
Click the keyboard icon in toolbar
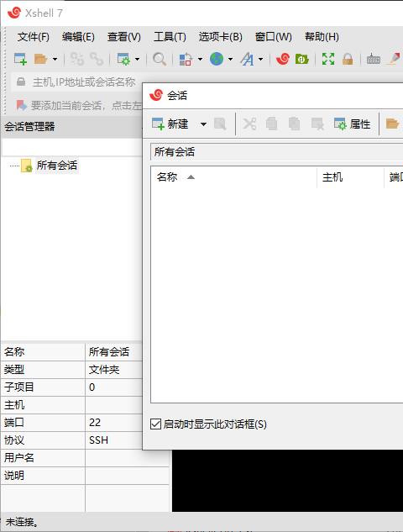373,59
